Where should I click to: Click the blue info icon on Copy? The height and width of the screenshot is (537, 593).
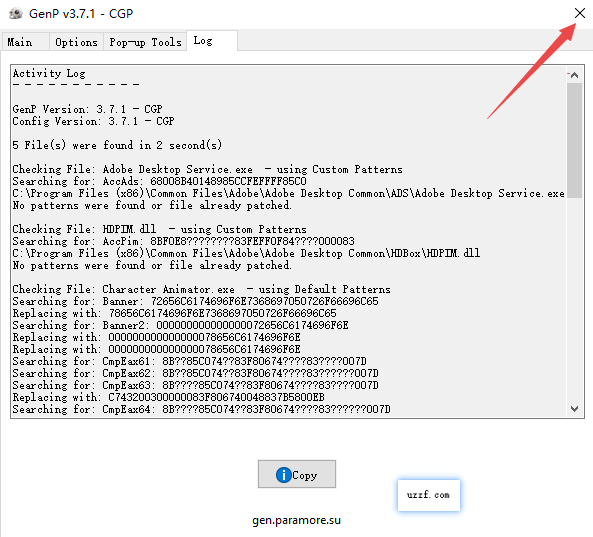click(x=284, y=475)
